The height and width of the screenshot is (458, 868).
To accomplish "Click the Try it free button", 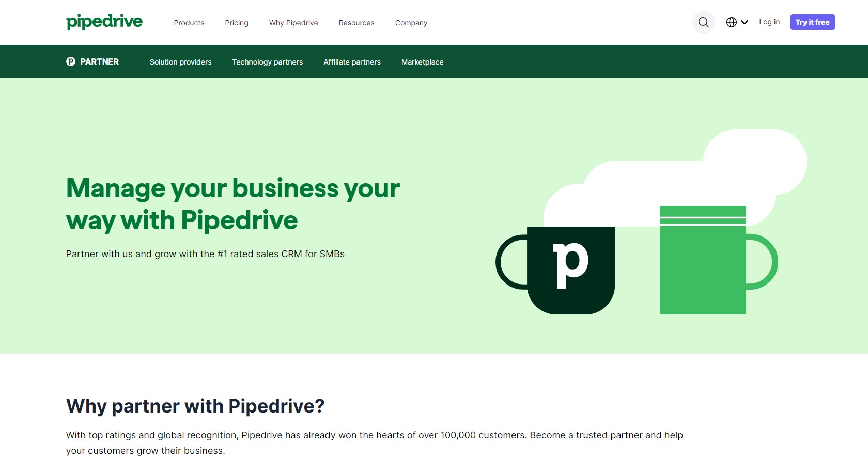I will tap(813, 22).
